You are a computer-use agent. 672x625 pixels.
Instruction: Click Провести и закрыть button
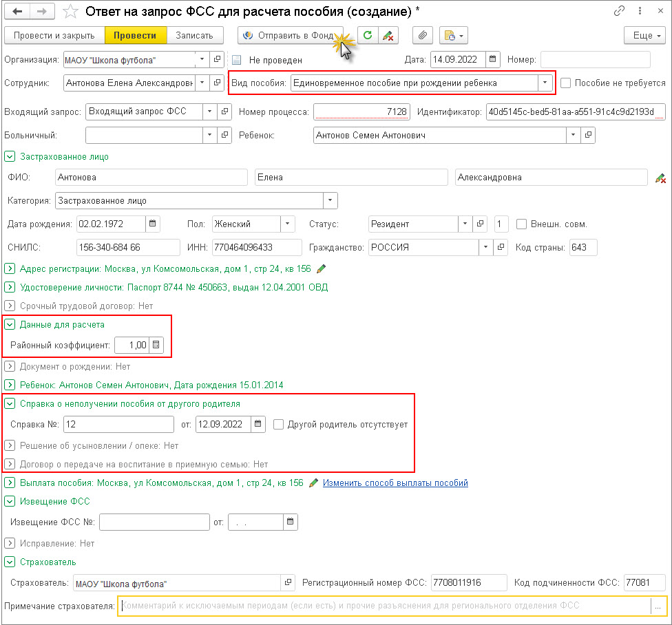[54, 35]
